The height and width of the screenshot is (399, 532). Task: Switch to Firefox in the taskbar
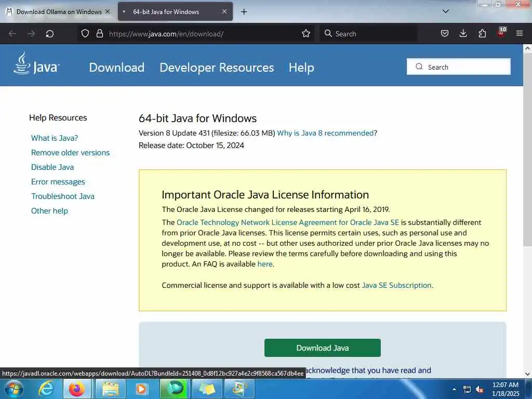tap(77, 389)
